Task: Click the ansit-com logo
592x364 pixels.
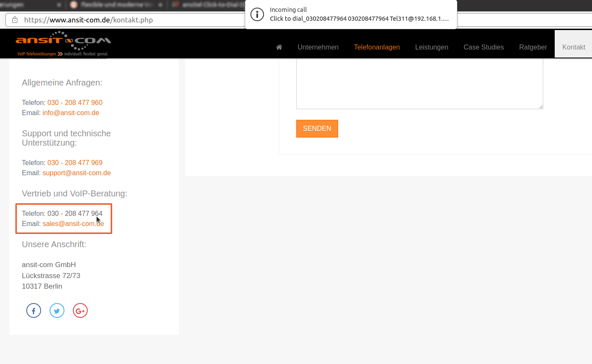Action: click(x=63, y=43)
